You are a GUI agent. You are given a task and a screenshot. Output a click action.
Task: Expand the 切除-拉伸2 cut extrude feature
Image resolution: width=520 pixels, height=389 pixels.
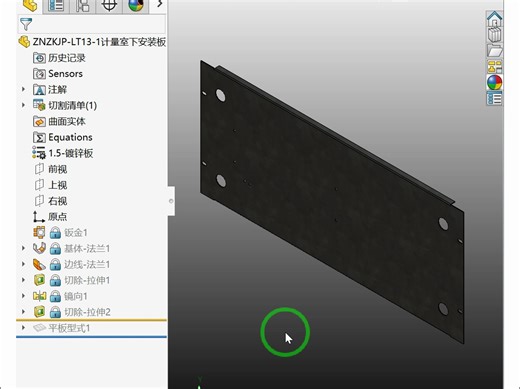pos(23,312)
